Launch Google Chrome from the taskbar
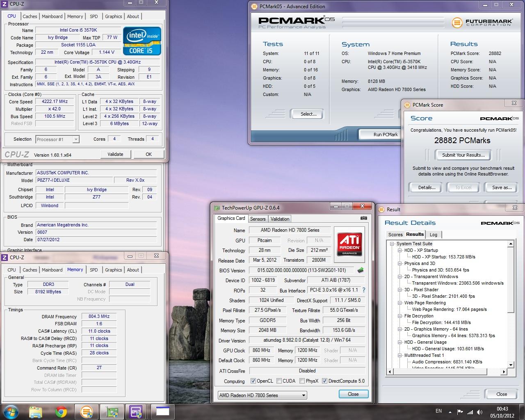 tap(62, 412)
